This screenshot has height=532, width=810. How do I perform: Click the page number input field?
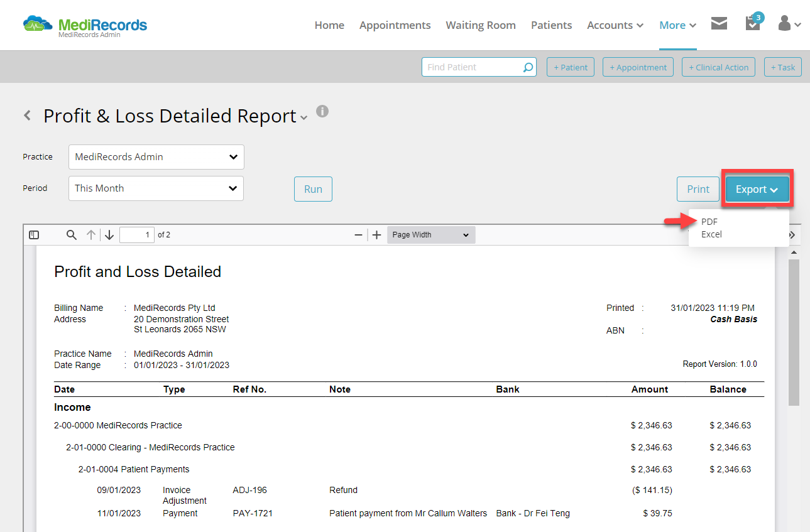(136, 235)
